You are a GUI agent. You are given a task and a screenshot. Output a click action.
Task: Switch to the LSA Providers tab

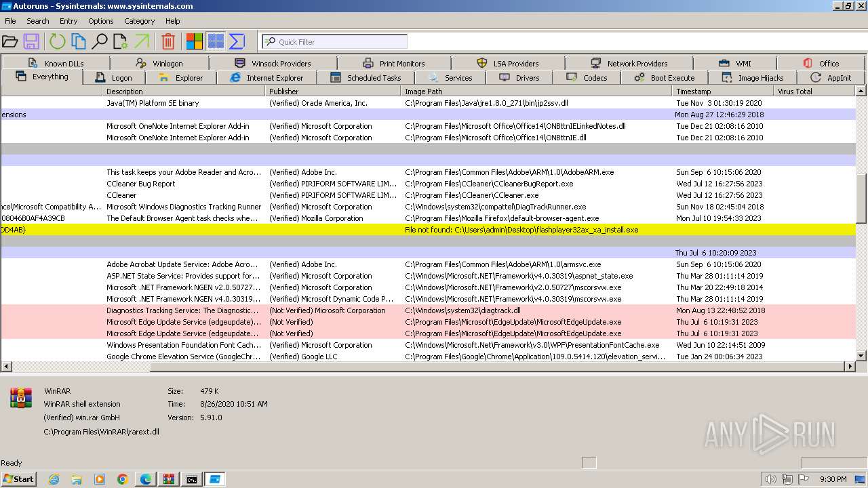[507, 63]
